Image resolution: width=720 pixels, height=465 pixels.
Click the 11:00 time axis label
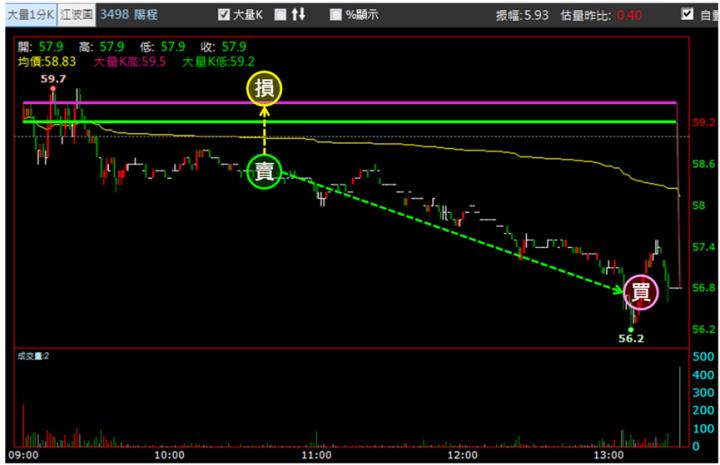pyautogui.click(x=316, y=455)
